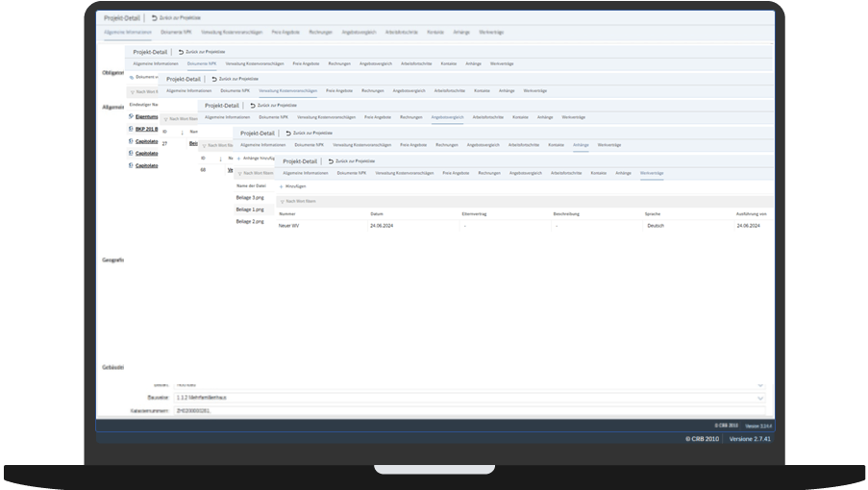Click the sort arrow beside the ID header above 27
This screenshot has height=490, width=868.
click(x=182, y=131)
